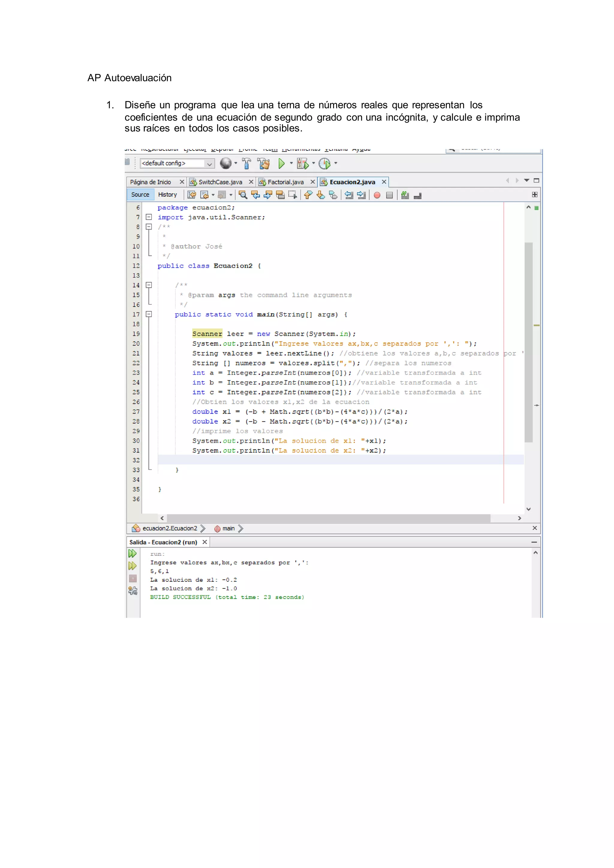614x868 pixels.
Task: Collapse the import fold at line 7
Action: [x=149, y=217]
